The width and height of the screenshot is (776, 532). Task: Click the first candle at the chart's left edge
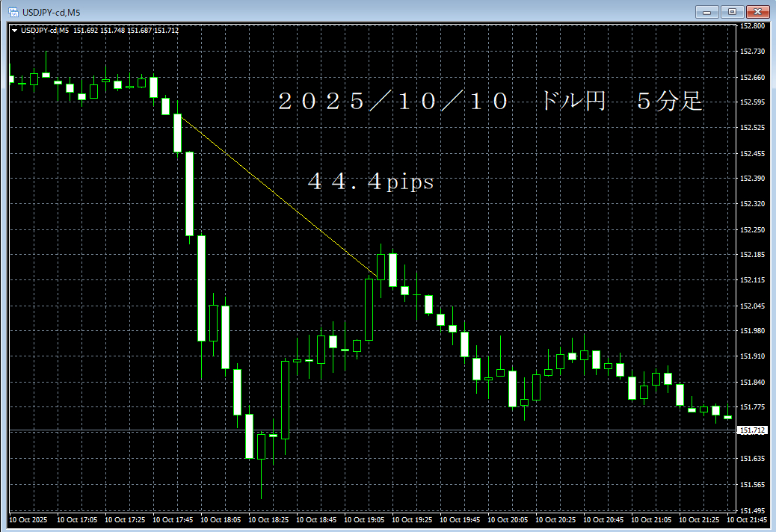coord(11,79)
